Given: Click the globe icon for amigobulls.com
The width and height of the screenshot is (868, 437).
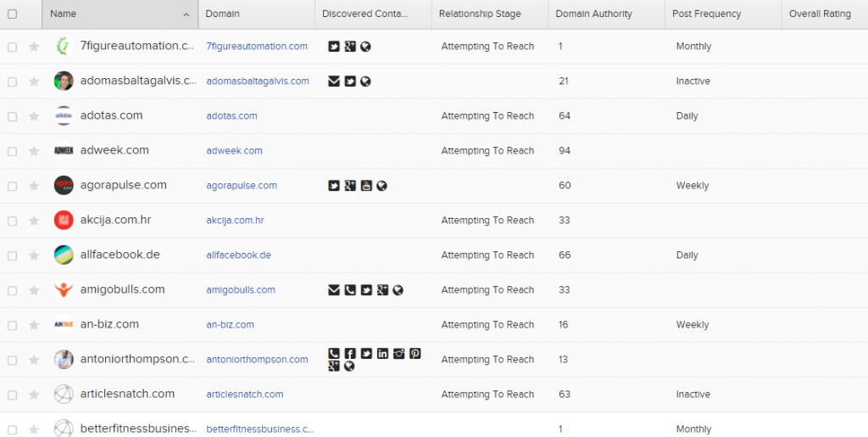Looking at the screenshot, I should pos(398,289).
